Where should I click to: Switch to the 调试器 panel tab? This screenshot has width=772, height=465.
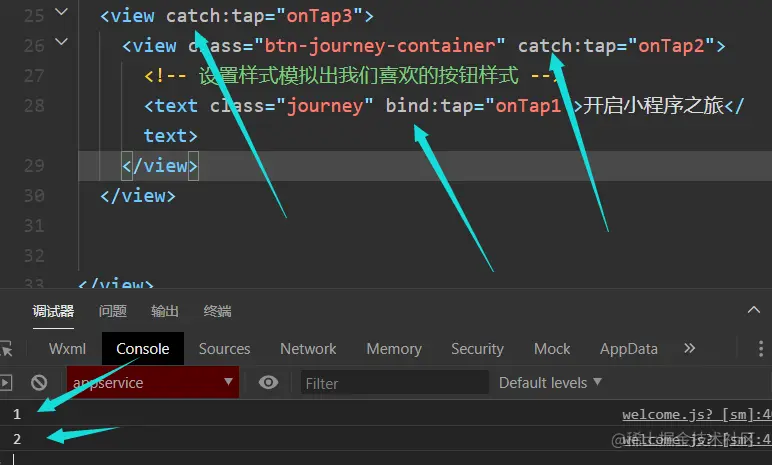click(x=53, y=311)
